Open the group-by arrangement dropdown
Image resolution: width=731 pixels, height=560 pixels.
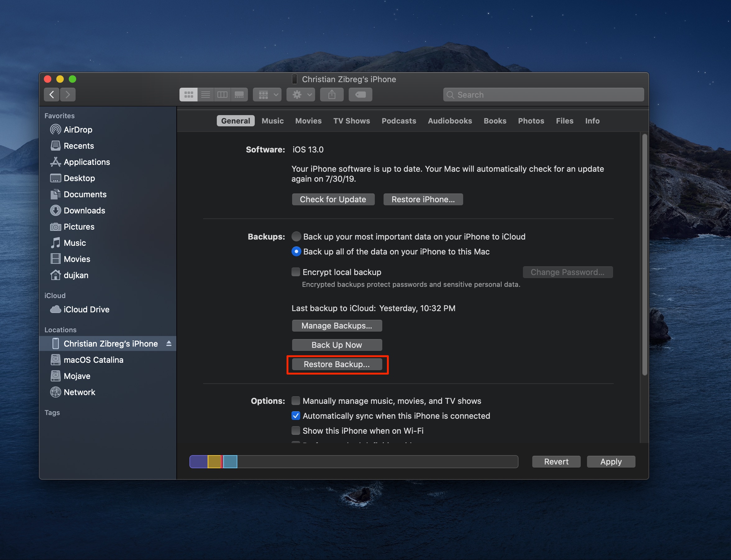267,95
